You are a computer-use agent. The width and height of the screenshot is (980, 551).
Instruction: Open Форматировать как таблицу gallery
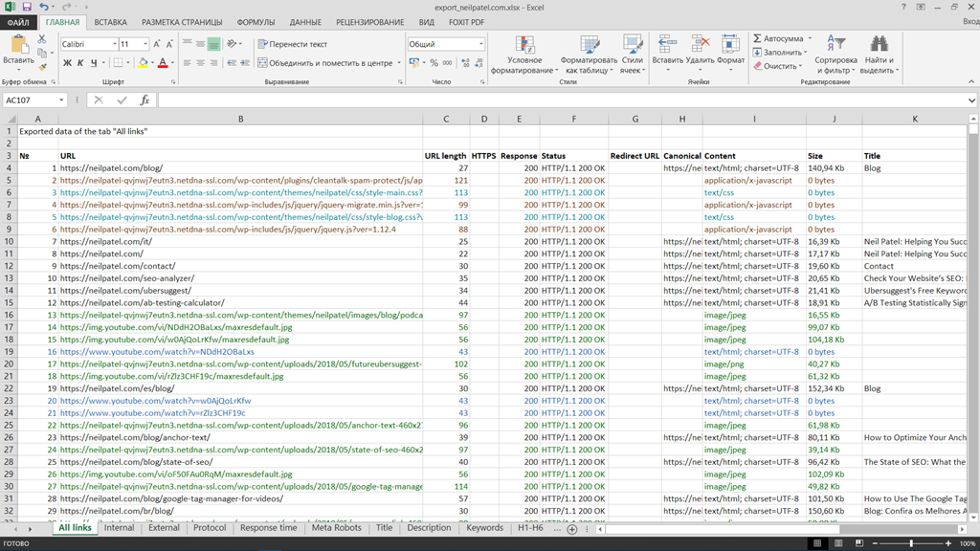point(589,55)
